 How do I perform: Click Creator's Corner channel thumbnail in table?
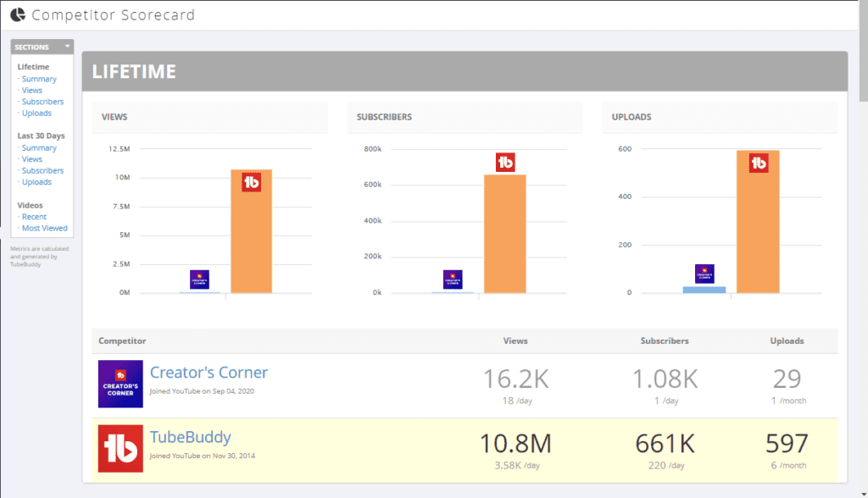point(120,384)
